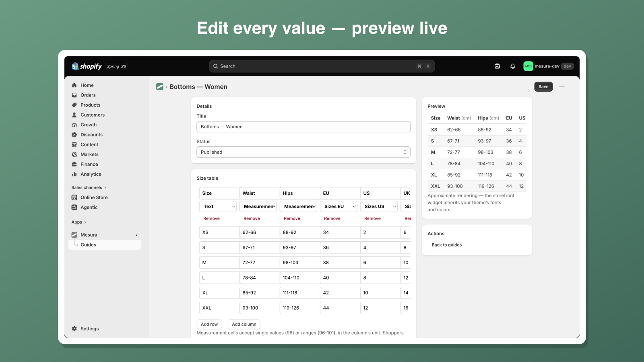Edit the Title field Bottoms — Women
Screen dimensions: 644x362
[x=303, y=127]
